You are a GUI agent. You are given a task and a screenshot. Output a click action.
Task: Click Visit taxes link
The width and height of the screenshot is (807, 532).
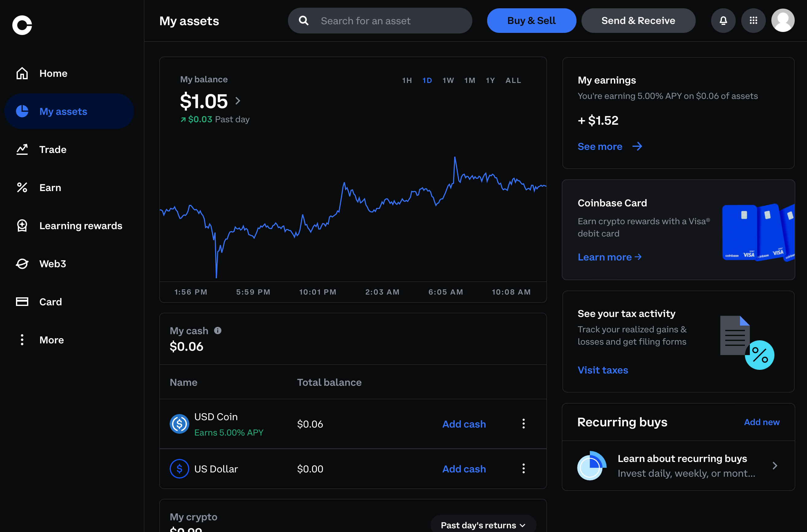pos(603,370)
